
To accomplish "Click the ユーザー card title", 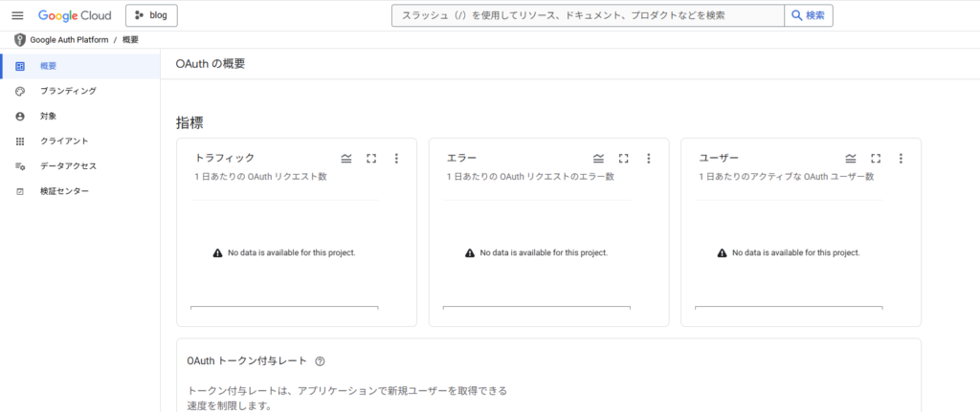I will coord(719,158).
